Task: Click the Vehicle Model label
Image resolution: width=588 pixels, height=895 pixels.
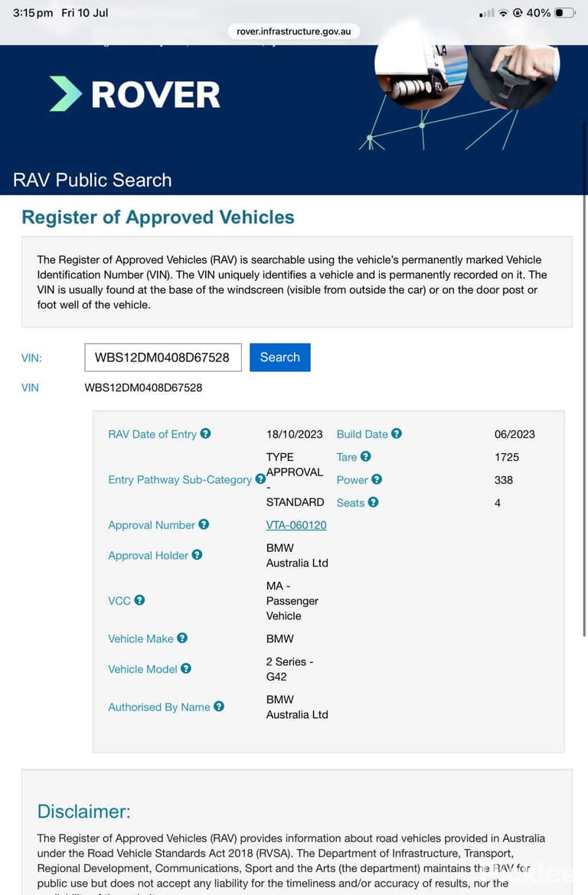Action: pyautogui.click(x=142, y=669)
